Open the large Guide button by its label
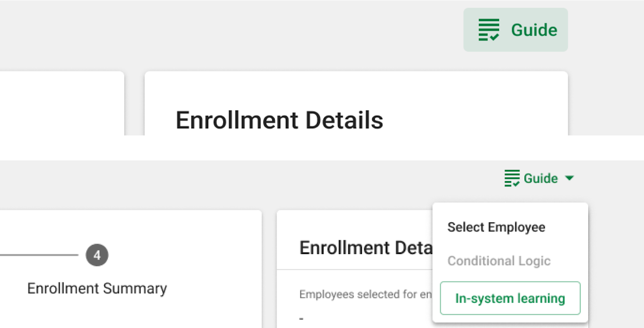Screen dimensions: 644x328 point(534,30)
